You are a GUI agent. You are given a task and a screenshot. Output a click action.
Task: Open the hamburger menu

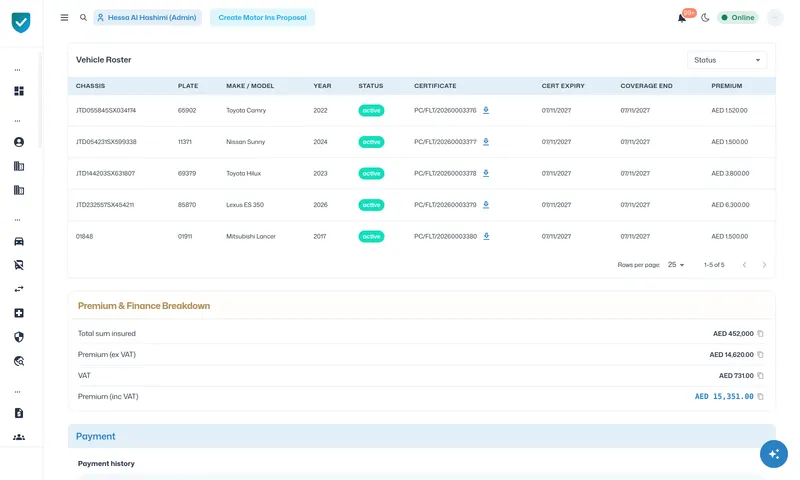(64, 17)
